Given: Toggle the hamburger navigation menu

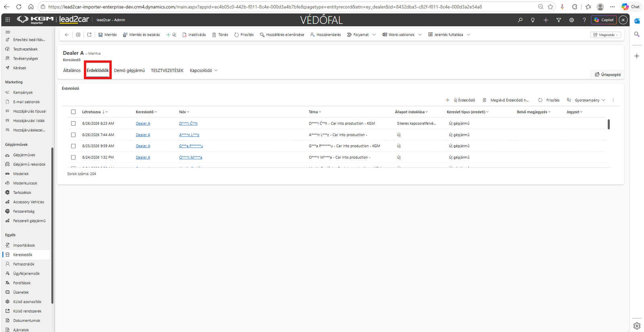Looking at the screenshot, I should coord(8,32).
